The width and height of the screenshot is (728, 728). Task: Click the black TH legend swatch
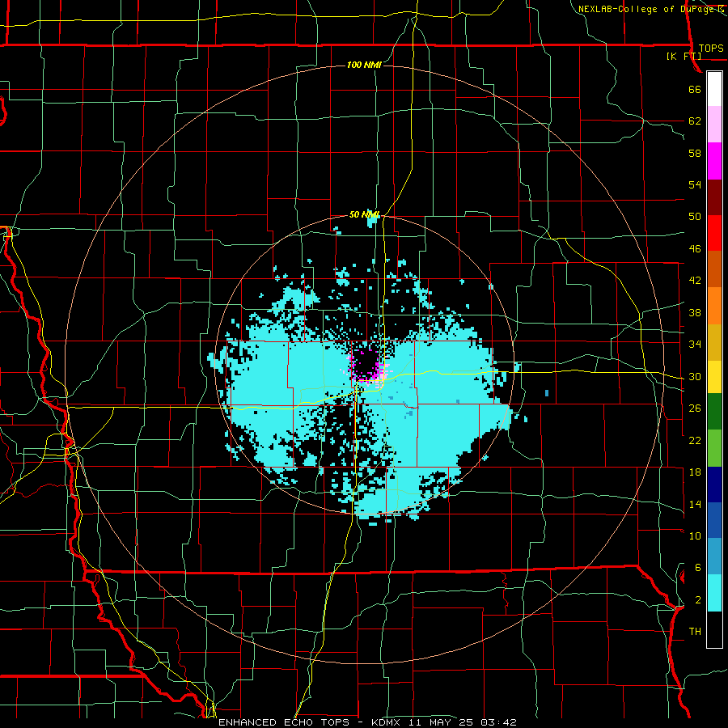714,629
